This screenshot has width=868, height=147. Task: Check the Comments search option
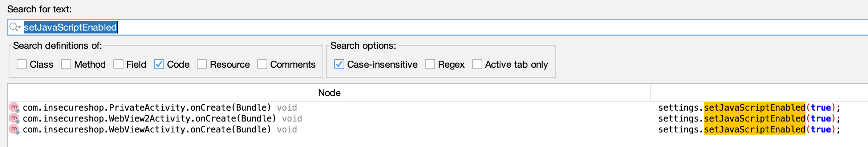click(x=262, y=64)
